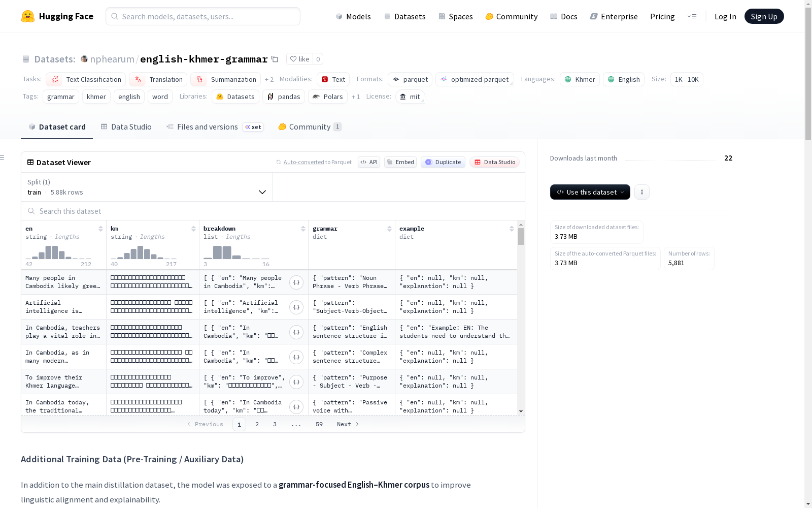This screenshot has width=812, height=508.
Task: Expand JSON in the 'teachers play' row
Action: [x=296, y=332]
